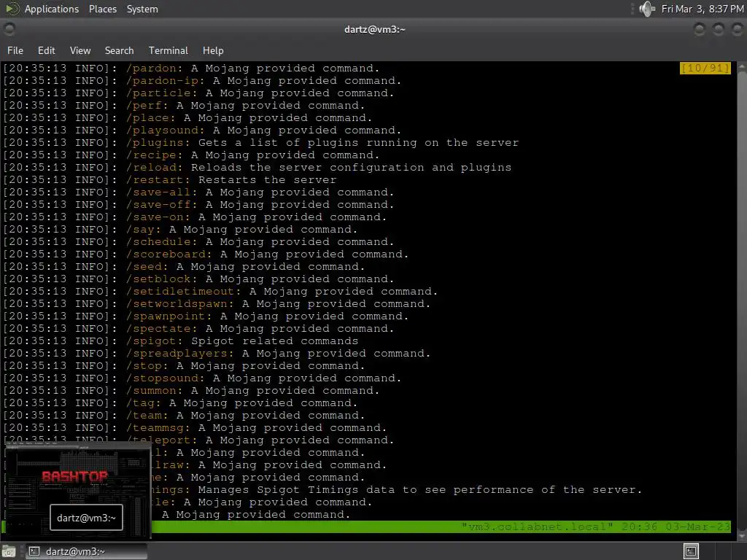Open the System menu in top panel
Screen dimensions: 747x560
pos(142,9)
